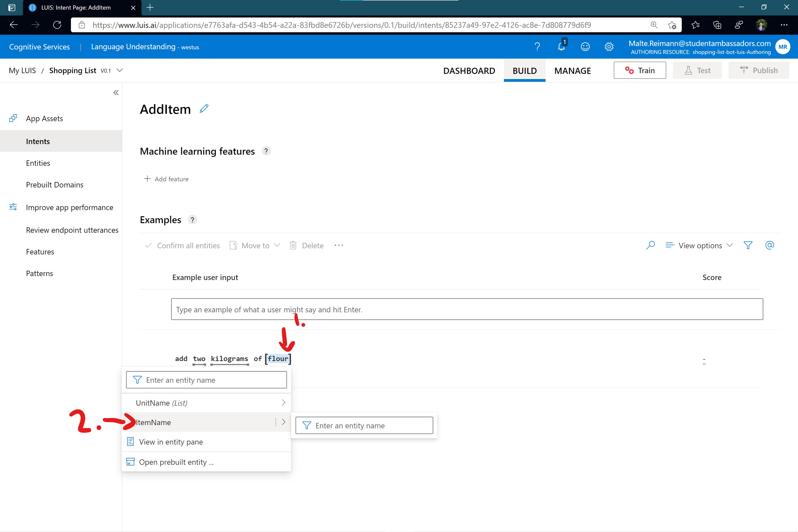Click the Train button
This screenshot has width=798, height=532.
[x=640, y=70]
